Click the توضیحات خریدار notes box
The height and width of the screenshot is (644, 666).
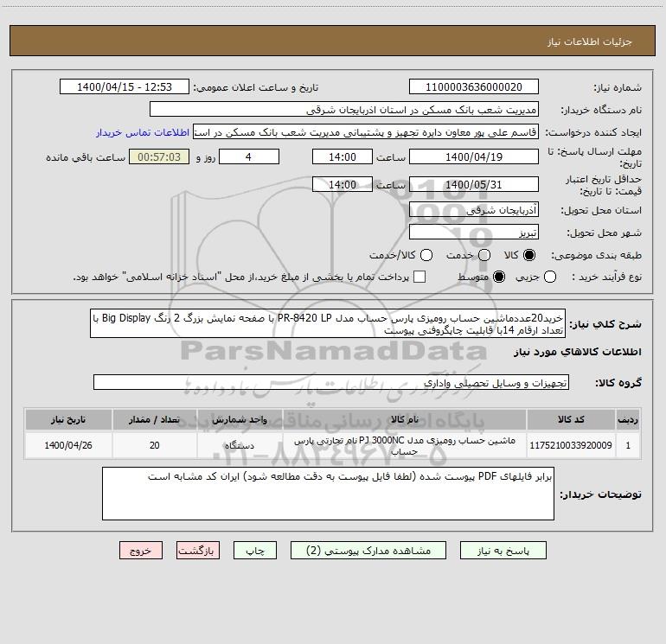point(328,494)
